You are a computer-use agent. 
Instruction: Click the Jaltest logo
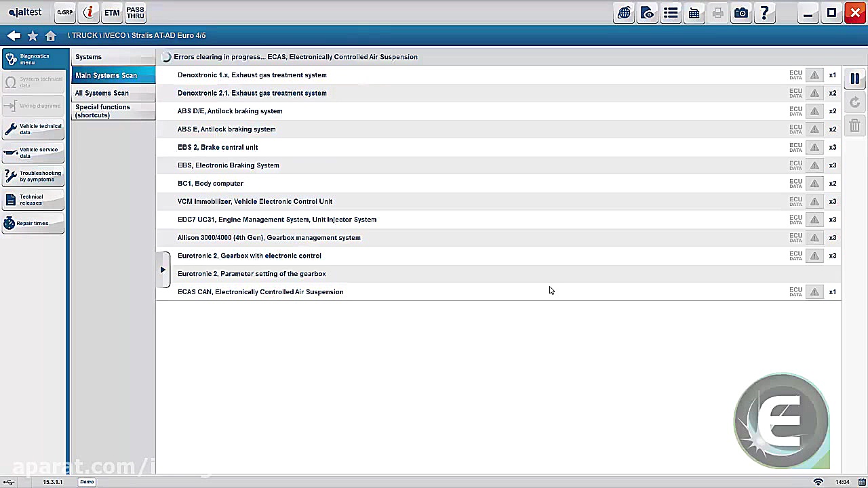pyautogui.click(x=25, y=12)
